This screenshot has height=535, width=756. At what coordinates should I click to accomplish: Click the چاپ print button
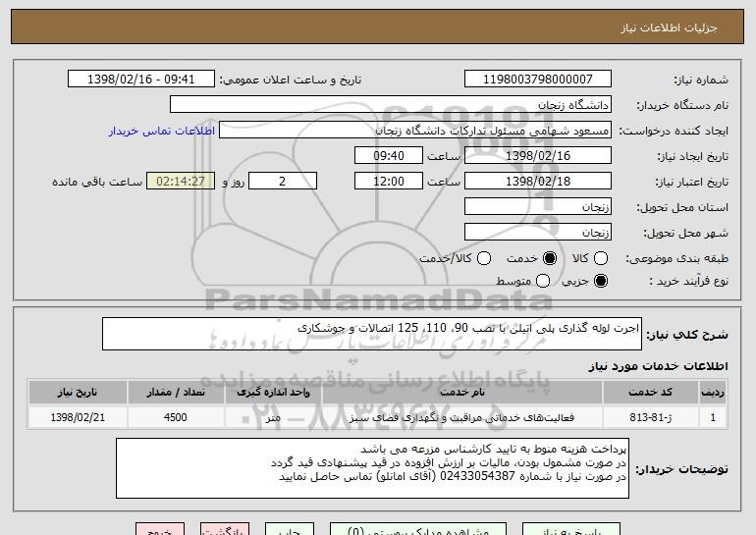290,529
